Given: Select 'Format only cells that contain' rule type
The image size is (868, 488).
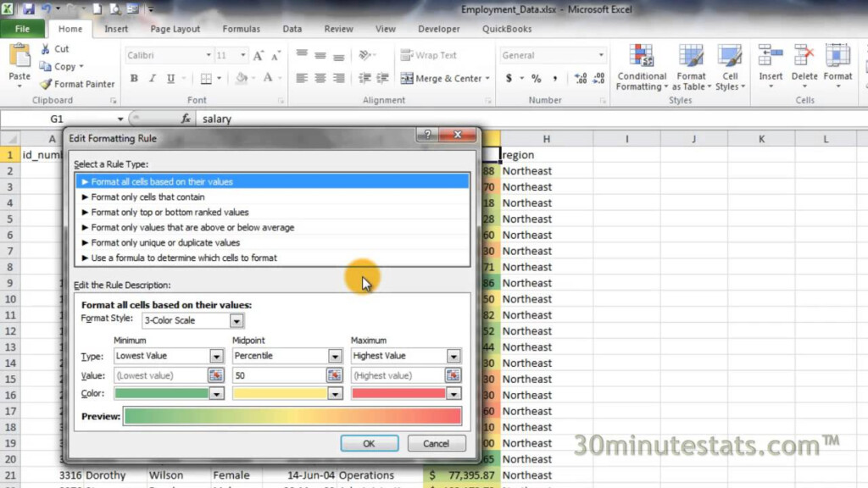Looking at the screenshot, I should pyautogui.click(x=272, y=197).
